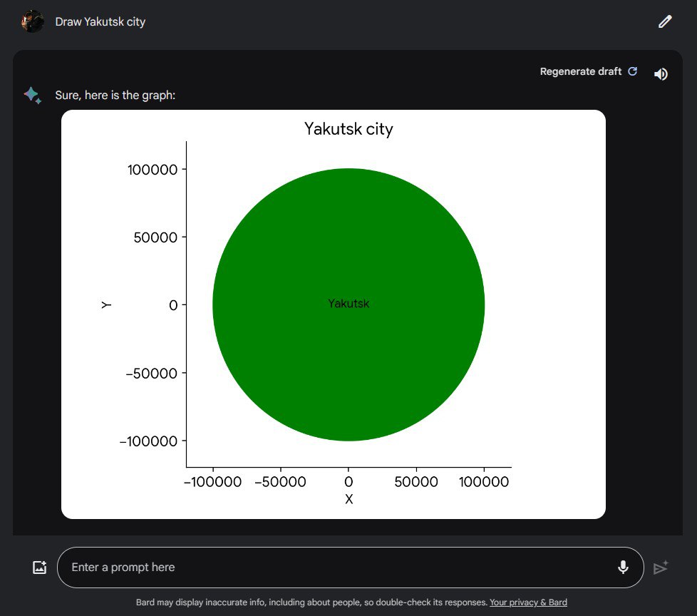The image size is (697, 616).
Task: Click the edit prompt pencil icon
Action: click(x=664, y=21)
